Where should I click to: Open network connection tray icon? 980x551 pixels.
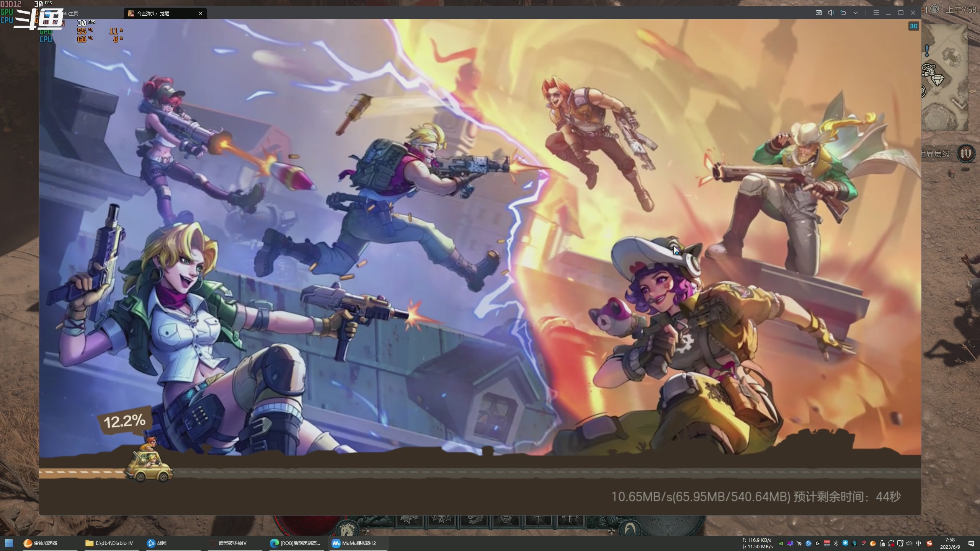[900, 543]
